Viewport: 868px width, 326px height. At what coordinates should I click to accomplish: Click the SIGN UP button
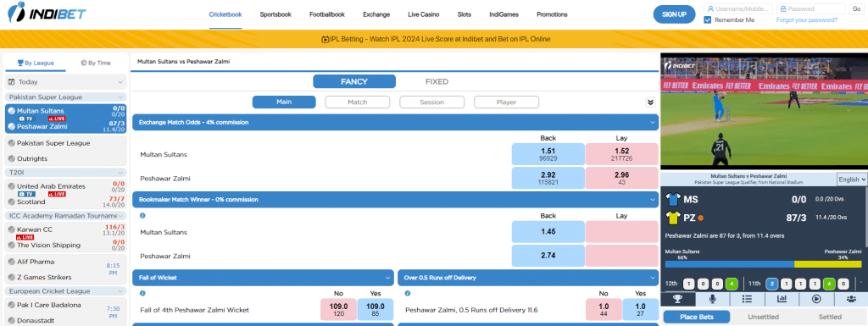click(674, 14)
